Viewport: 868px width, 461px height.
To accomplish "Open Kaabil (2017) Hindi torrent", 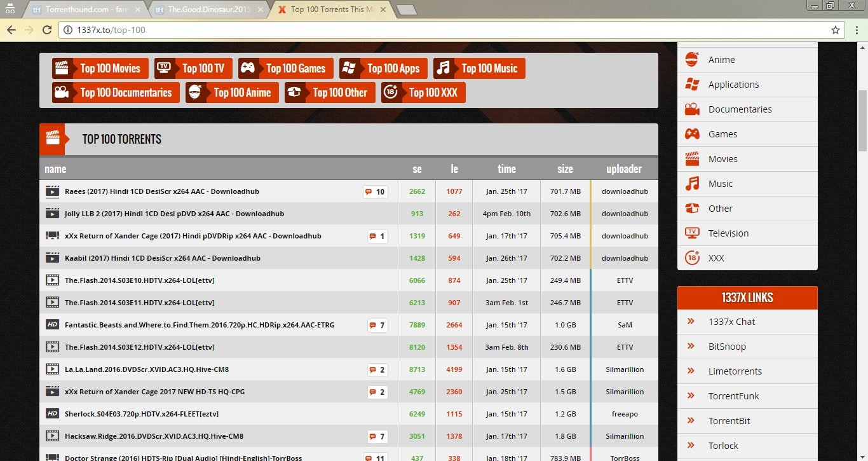I will click(162, 258).
